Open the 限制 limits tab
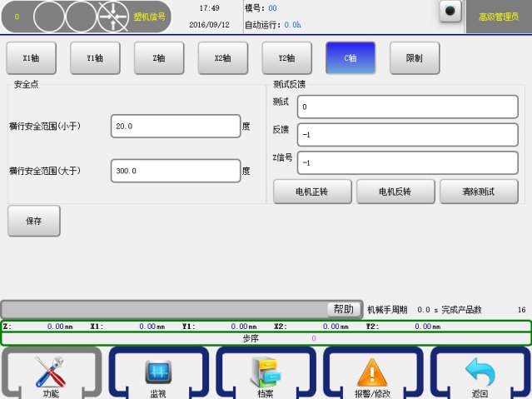The image size is (532, 399). point(415,58)
